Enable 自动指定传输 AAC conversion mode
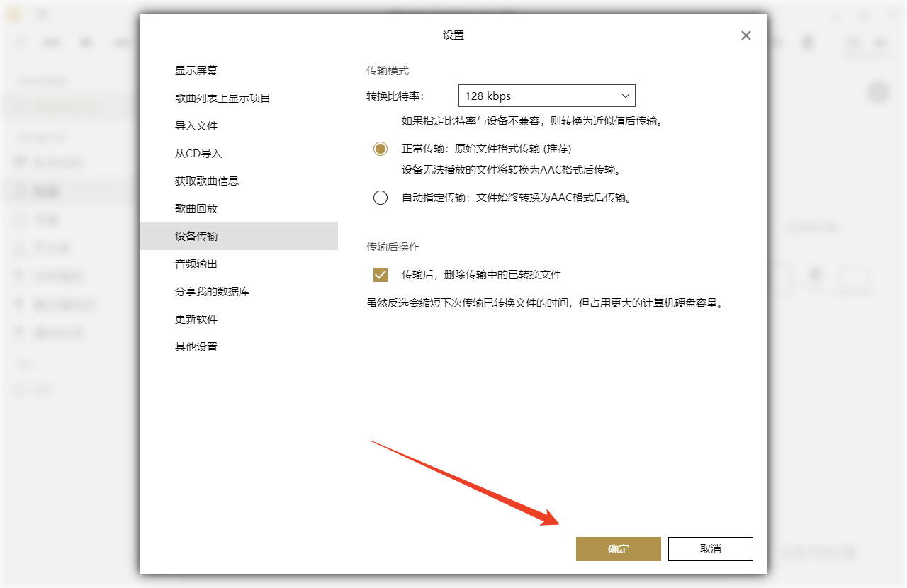Screen dimensions: 907x588 pyautogui.click(x=381, y=198)
